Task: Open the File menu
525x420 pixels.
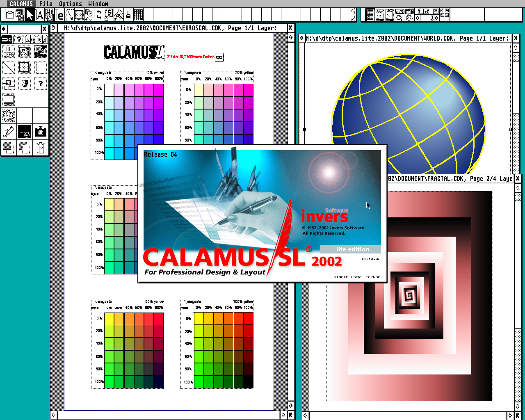Action: (46, 4)
